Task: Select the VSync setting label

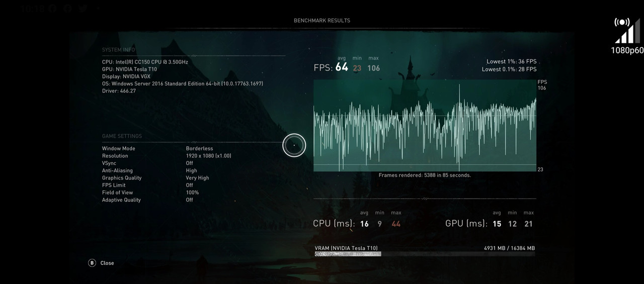Action: [109, 163]
